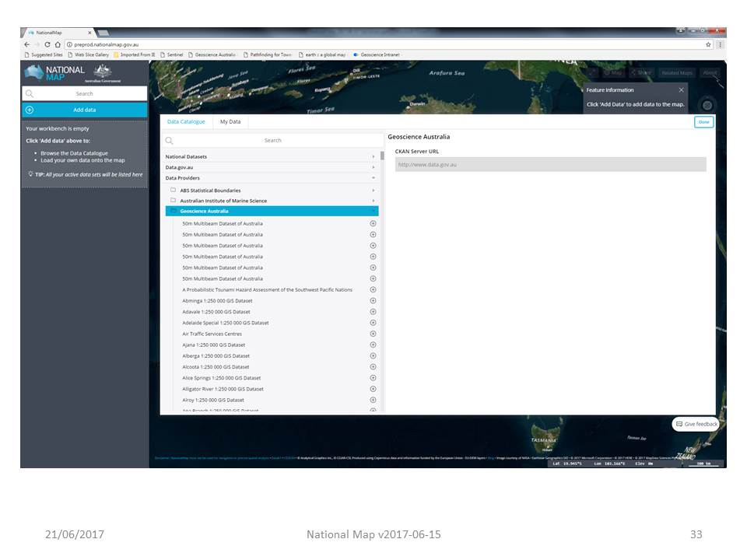Add Alcoota 1:250 000 GIS Dataset via plus icon

click(373, 366)
